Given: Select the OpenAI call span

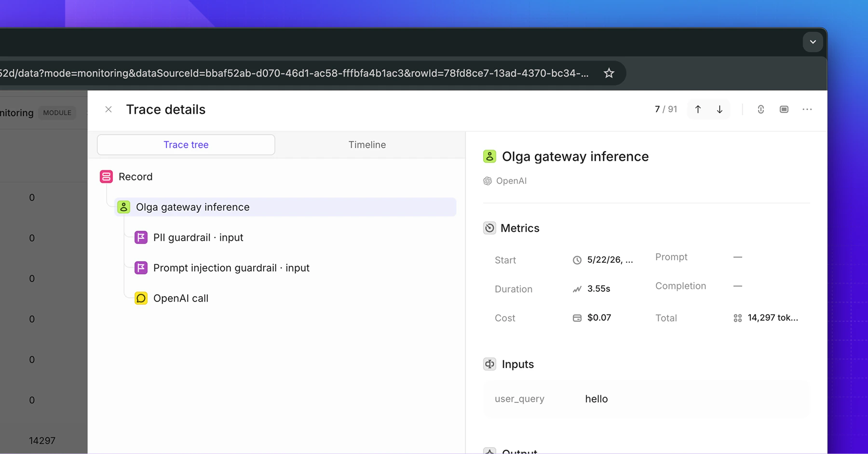Looking at the screenshot, I should [x=181, y=298].
